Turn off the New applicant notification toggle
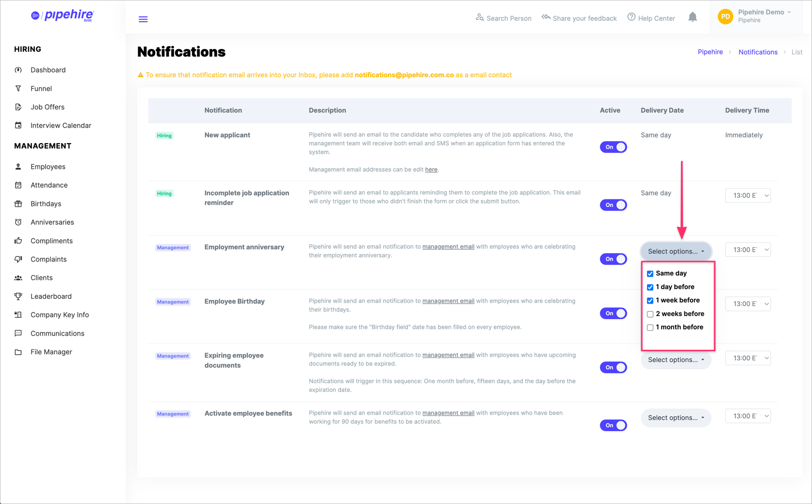This screenshot has width=812, height=504. pos(613,147)
